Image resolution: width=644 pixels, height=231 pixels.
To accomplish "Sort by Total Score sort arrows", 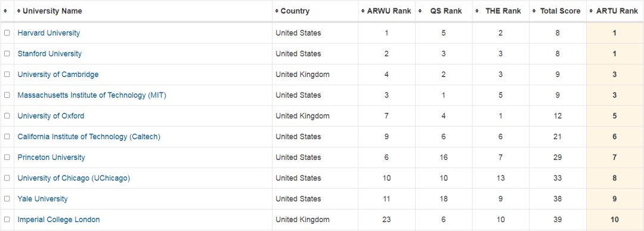I will click(x=534, y=11).
